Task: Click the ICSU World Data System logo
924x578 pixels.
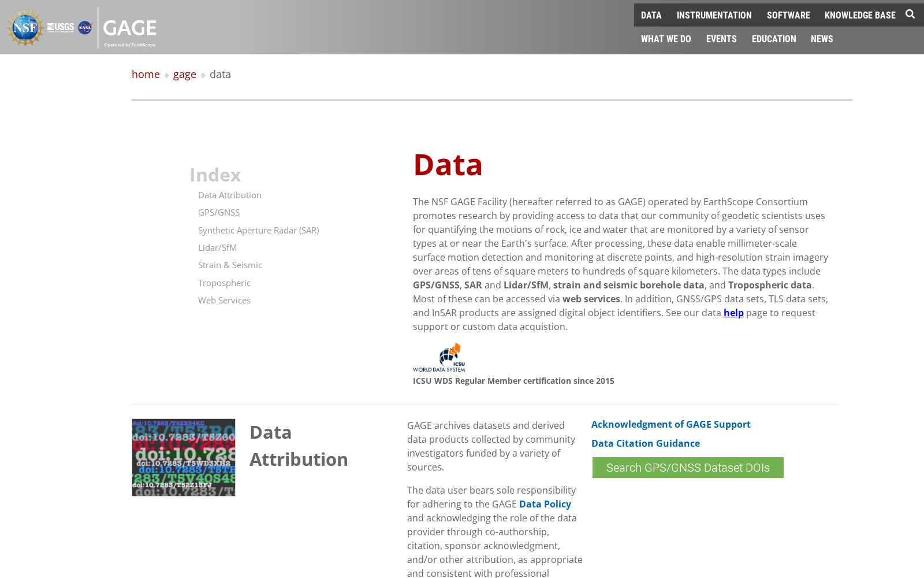Action: [439, 358]
